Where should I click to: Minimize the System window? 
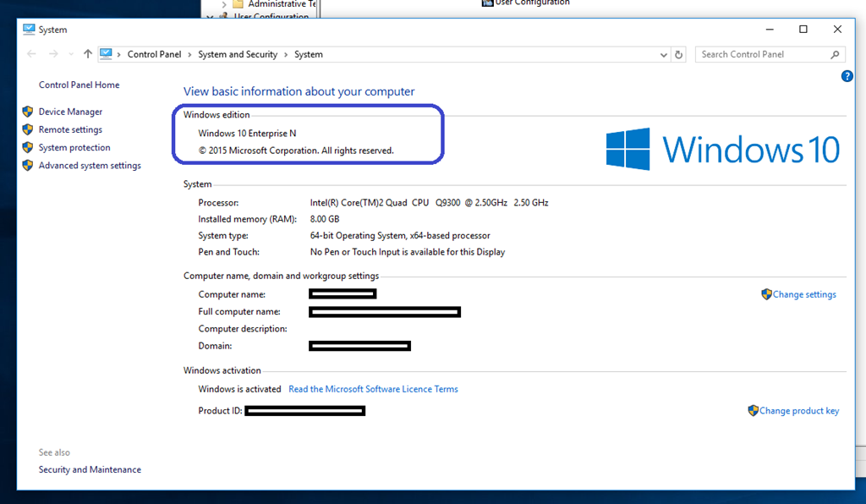point(770,30)
